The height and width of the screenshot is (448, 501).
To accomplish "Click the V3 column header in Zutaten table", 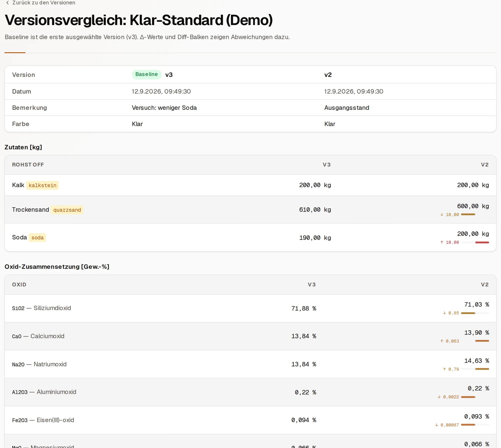I will [327, 165].
